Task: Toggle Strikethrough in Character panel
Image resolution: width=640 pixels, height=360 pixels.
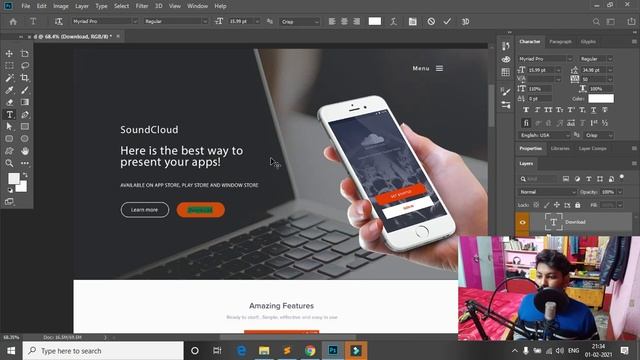Action: 605,110
